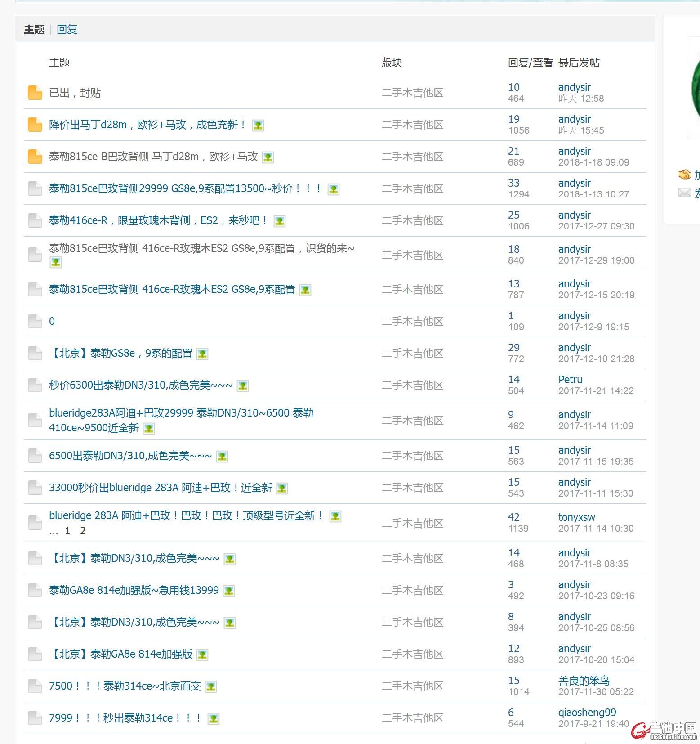Open thread 泰勒815ce-B巴玫背侧 马丁d28m
Screen dimensions: 700x744
153,157
